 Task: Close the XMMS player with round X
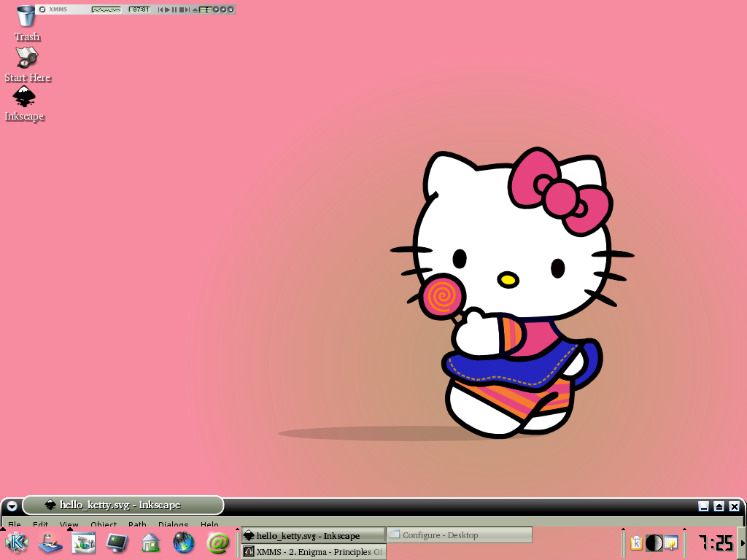coord(231,9)
